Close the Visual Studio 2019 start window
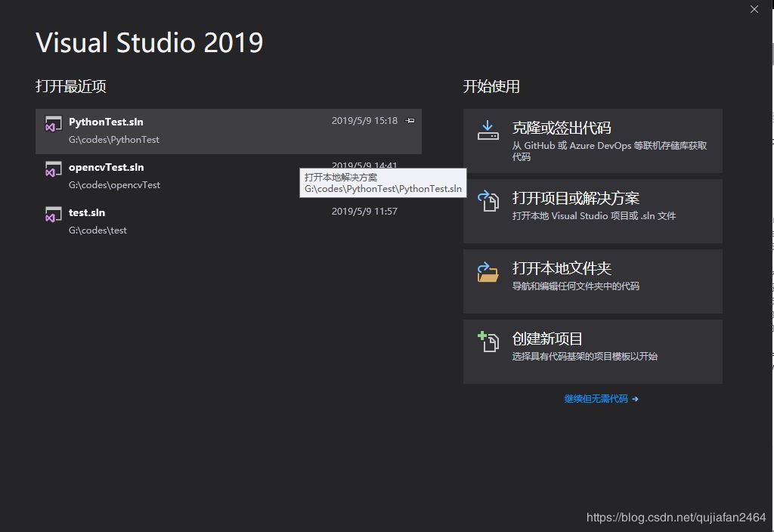Viewport: 774px width, 532px height. click(x=754, y=9)
